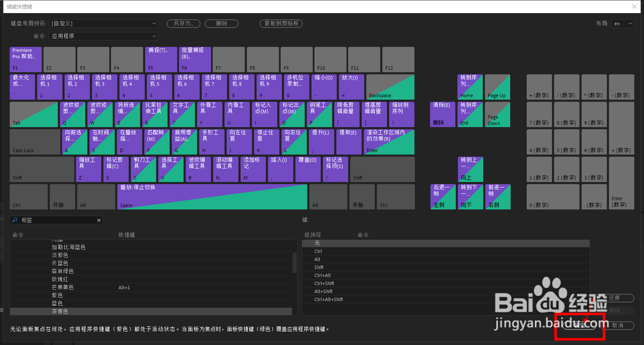This screenshot has height=345, width=644.
Task: Confirm with the 确定 button
Action: point(579,325)
